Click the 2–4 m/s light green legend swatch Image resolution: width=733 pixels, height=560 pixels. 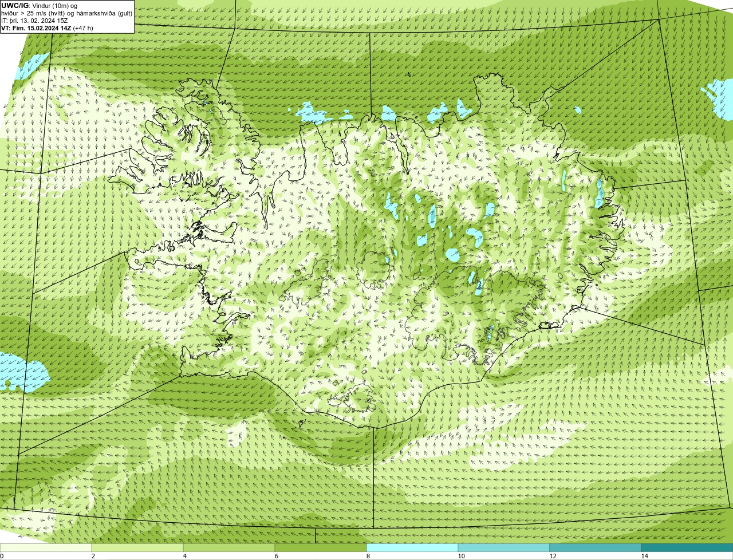[137, 547]
